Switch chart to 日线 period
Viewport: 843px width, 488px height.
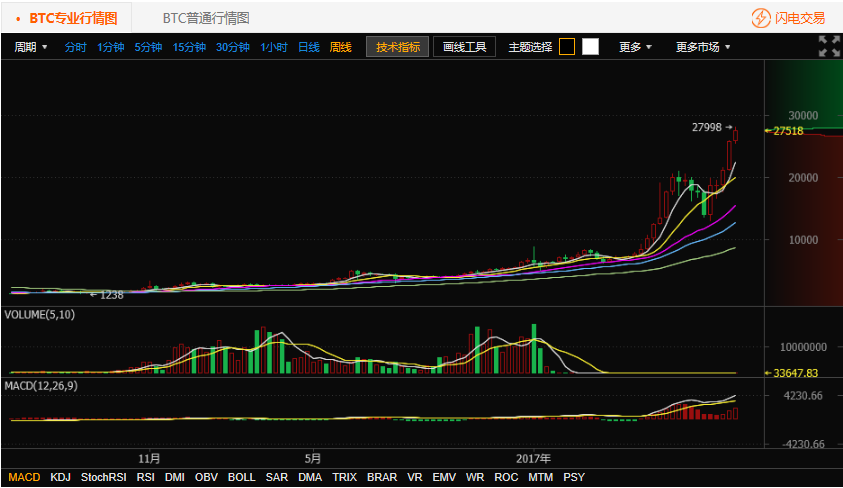[x=309, y=47]
